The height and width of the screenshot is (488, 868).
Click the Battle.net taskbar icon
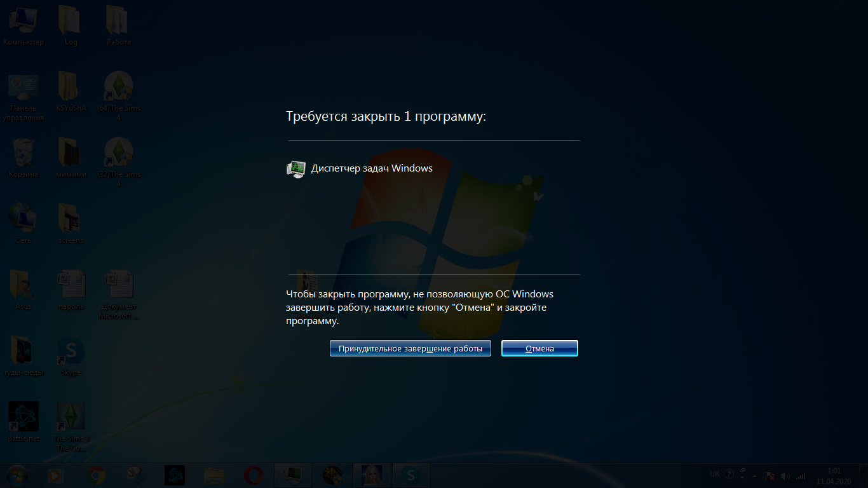tap(175, 475)
